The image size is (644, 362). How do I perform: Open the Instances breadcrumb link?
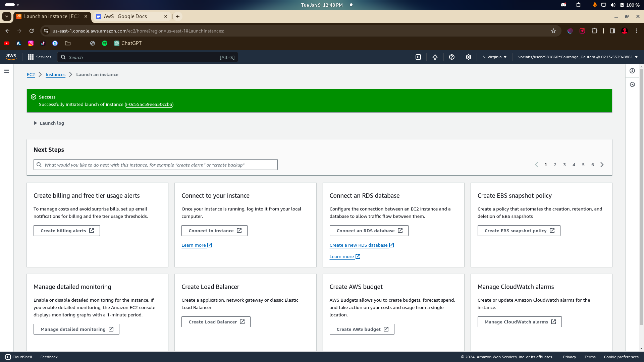tap(55, 74)
